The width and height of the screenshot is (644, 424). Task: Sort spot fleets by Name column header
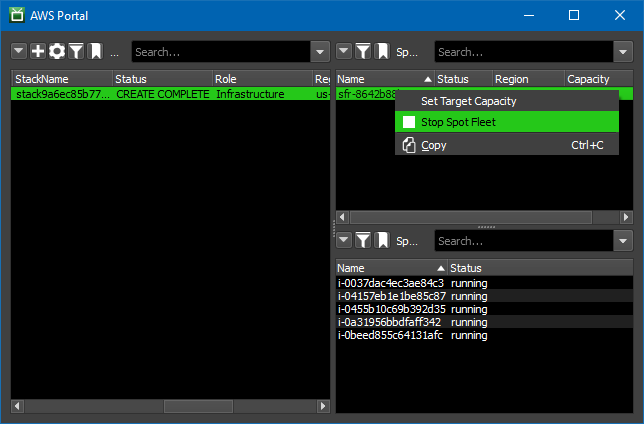tap(385, 78)
